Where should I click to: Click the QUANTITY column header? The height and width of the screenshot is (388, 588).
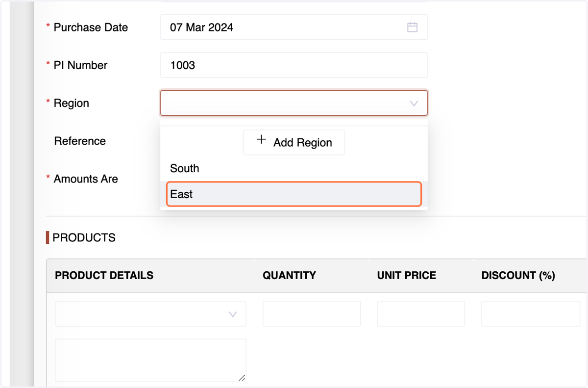click(289, 276)
